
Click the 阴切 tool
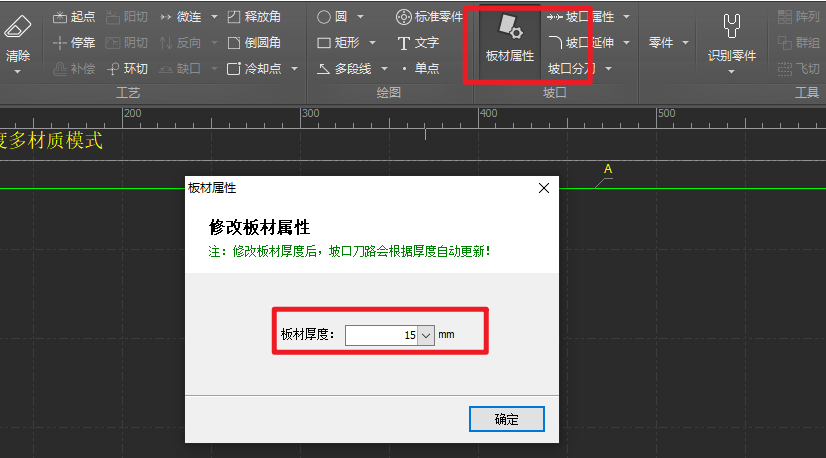coord(127,43)
